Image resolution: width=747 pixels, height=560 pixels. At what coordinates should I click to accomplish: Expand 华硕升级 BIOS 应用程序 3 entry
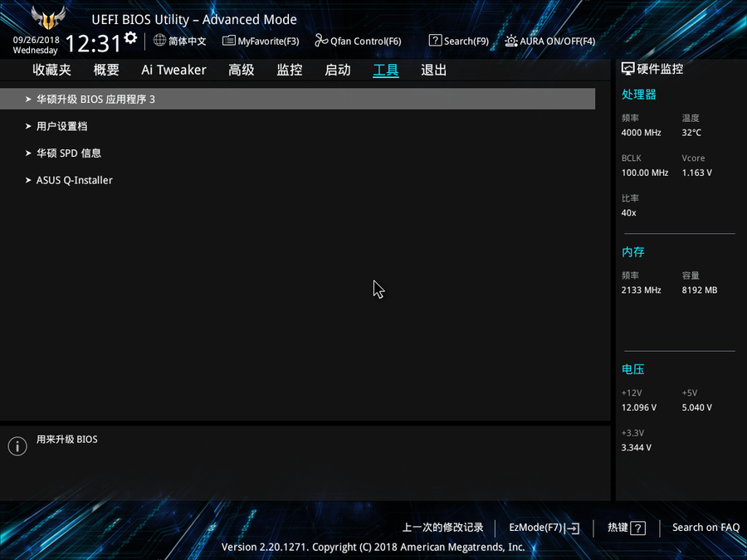tap(95, 100)
